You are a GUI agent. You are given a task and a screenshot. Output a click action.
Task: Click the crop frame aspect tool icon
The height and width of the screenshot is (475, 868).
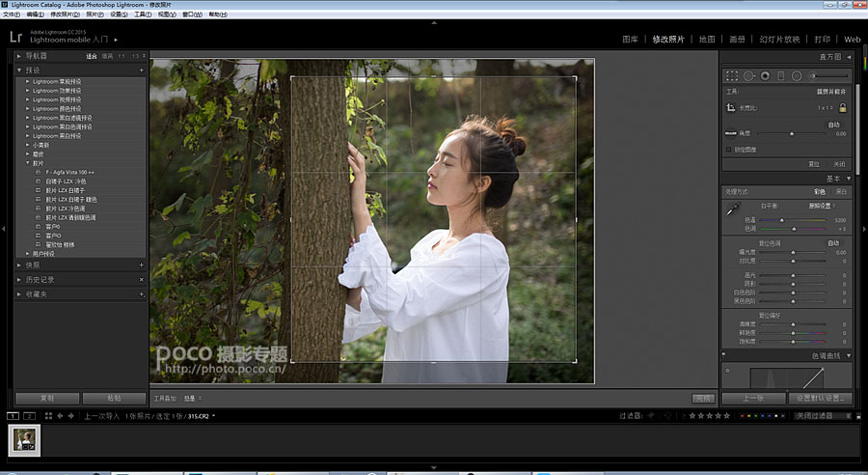[x=731, y=108]
